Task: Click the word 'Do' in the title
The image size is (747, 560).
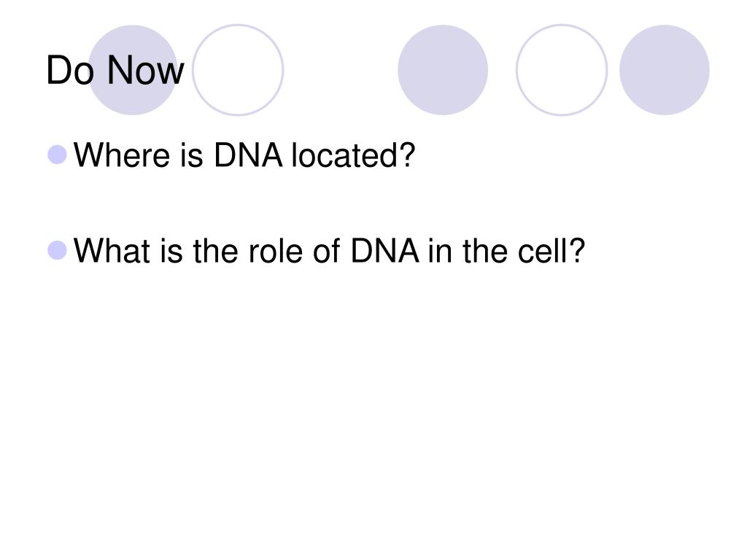Action: coord(69,71)
